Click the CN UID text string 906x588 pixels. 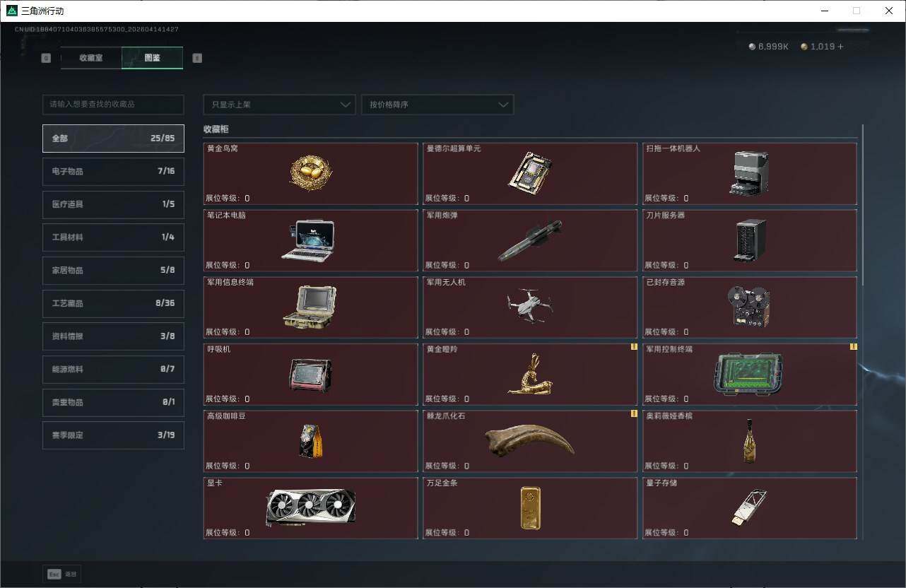(97, 30)
